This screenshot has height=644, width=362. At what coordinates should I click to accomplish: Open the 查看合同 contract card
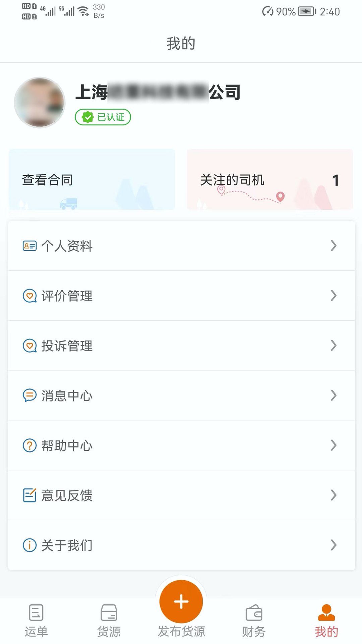coord(92,180)
